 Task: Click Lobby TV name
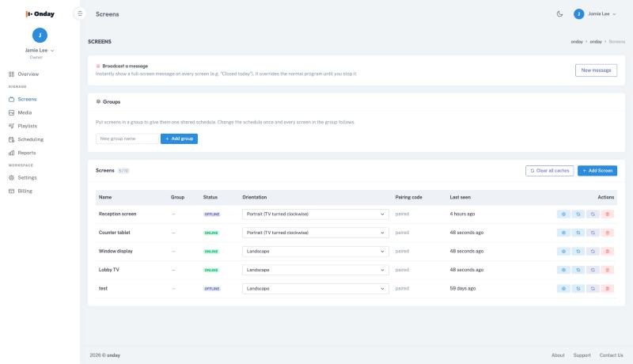tap(109, 270)
